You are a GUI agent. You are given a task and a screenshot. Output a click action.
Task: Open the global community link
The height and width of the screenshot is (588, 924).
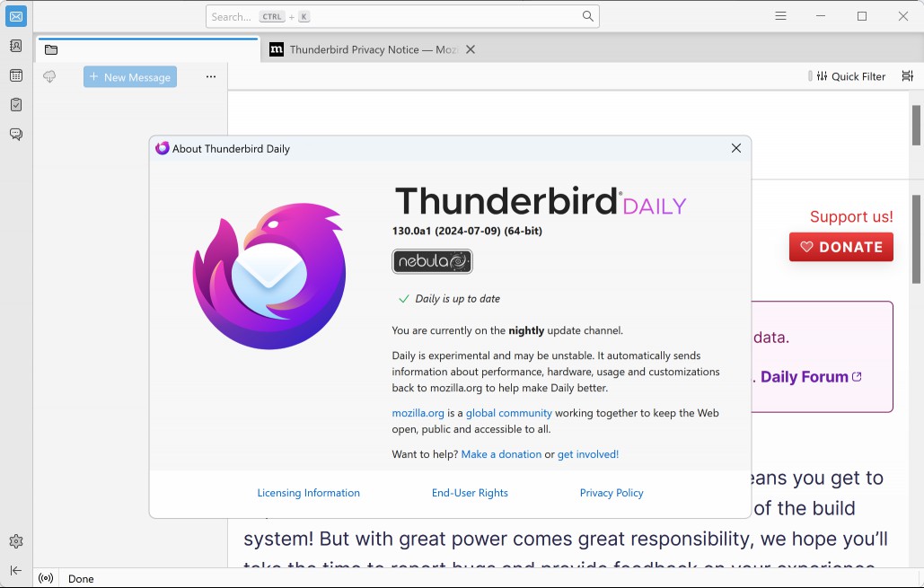pos(509,413)
